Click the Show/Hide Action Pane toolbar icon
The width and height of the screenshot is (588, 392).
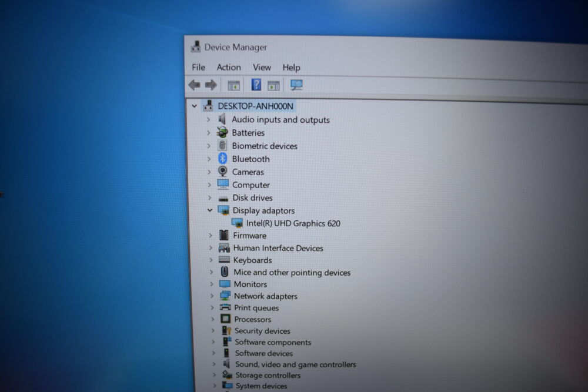(x=274, y=86)
